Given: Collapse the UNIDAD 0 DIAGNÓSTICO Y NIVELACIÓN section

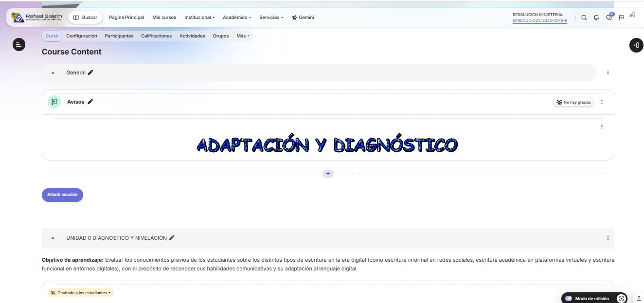Looking at the screenshot, I should pyautogui.click(x=53, y=238).
